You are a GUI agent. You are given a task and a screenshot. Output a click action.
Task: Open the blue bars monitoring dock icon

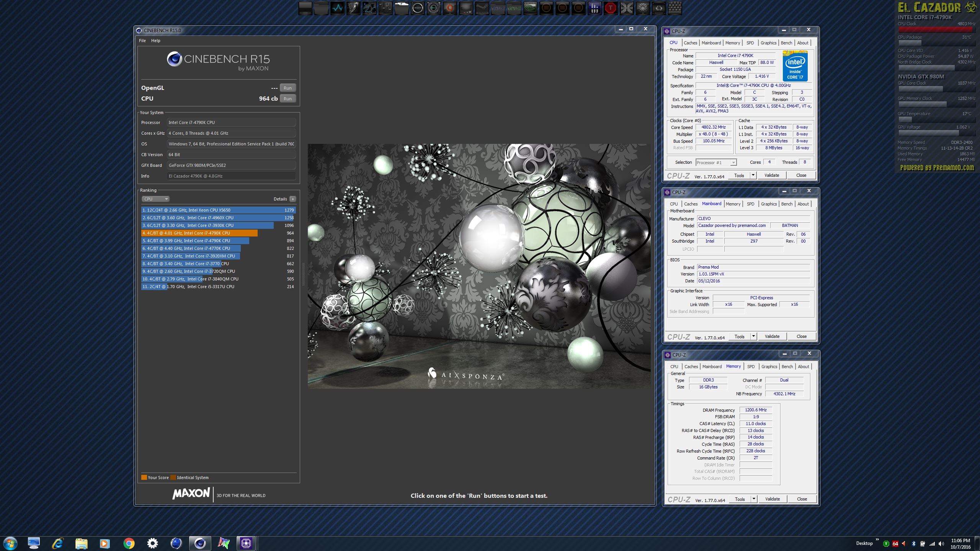point(595,8)
